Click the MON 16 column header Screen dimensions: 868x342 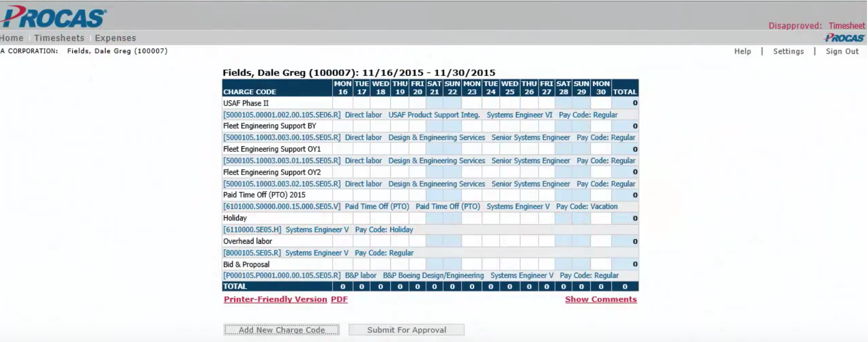click(343, 88)
